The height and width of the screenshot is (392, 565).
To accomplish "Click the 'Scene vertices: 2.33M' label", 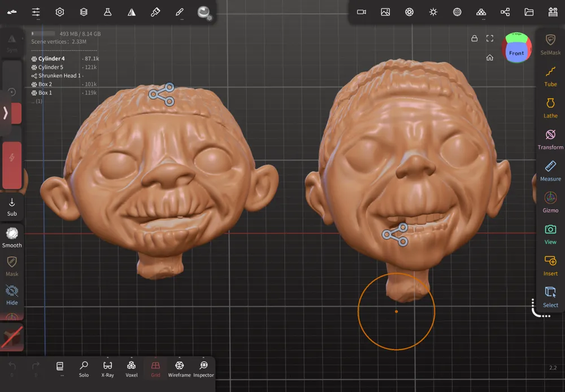I will click(58, 41).
